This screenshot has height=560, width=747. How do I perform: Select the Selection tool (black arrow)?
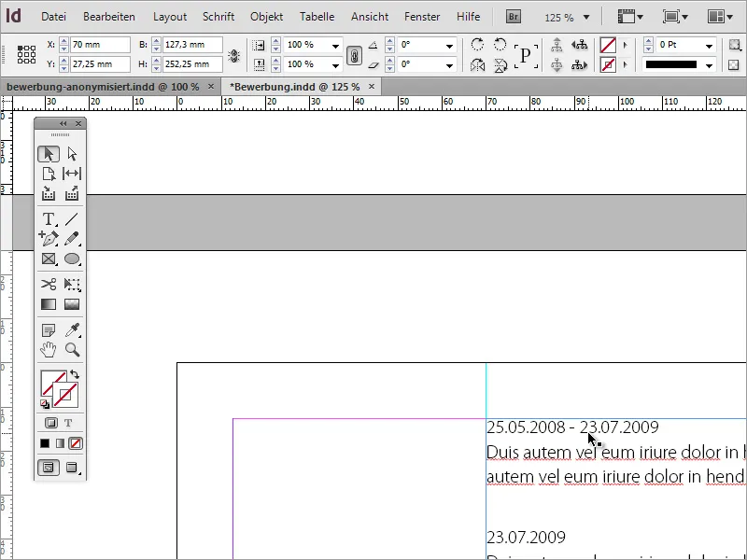pos(49,154)
